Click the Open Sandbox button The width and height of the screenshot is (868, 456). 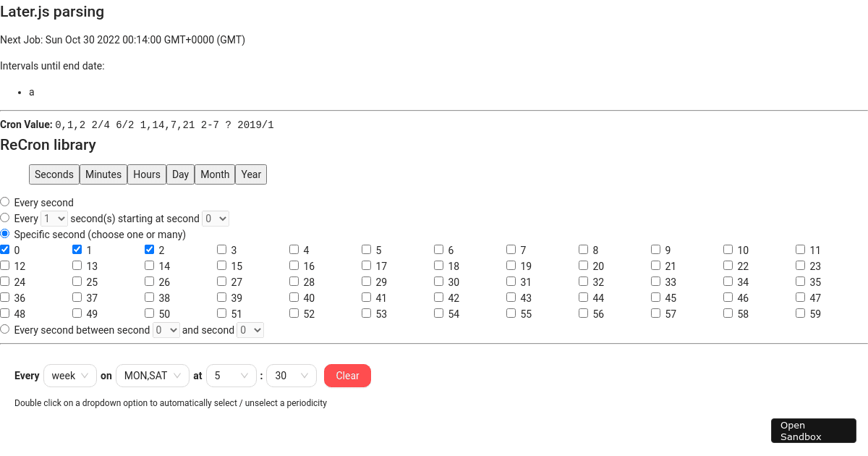(x=813, y=430)
